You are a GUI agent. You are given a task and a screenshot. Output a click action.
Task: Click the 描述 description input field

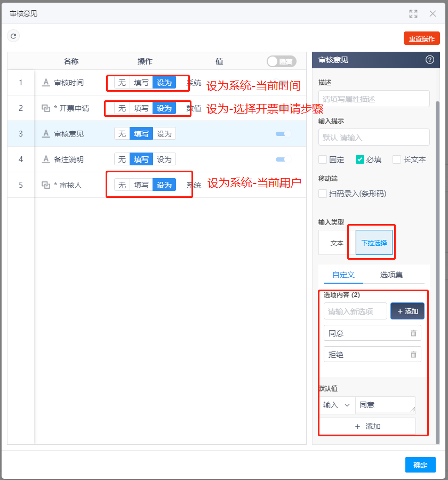tap(373, 99)
